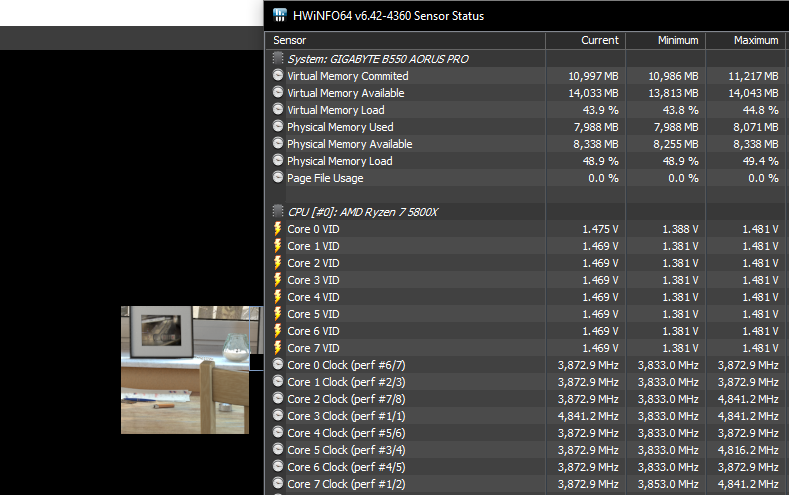Click the Current column header
The height and width of the screenshot is (495, 789).
(586, 40)
